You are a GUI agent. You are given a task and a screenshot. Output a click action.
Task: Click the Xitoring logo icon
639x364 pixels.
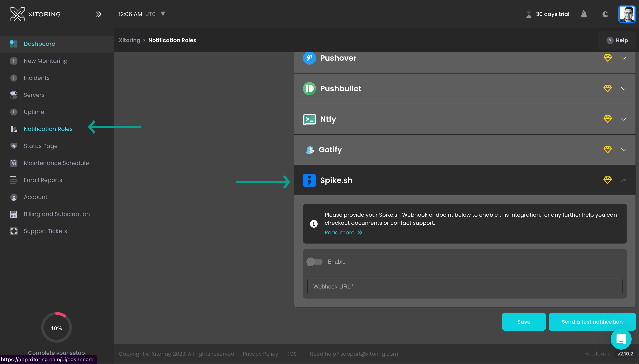click(x=17, y=14)
